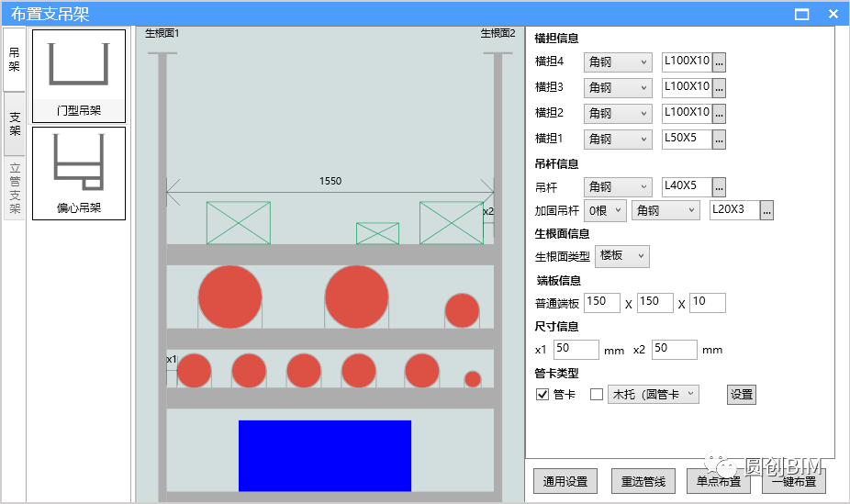Screen dimensions: 850x504
Task: Click the 单点布置 button
Action: (x=719, y=481)
